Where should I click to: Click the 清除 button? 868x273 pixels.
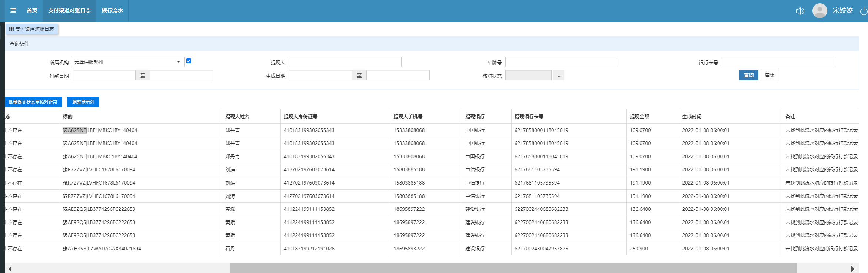pos(769,75)
